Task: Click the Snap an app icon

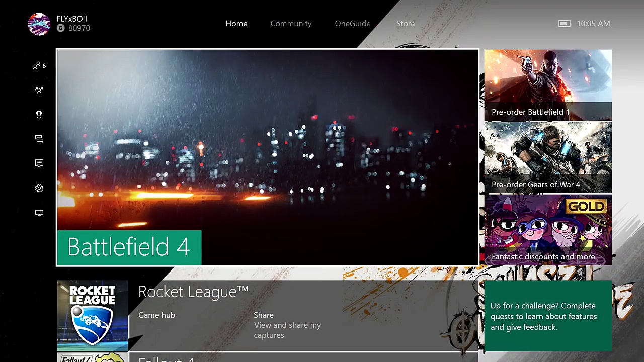Action: click(x=39, y=213)
